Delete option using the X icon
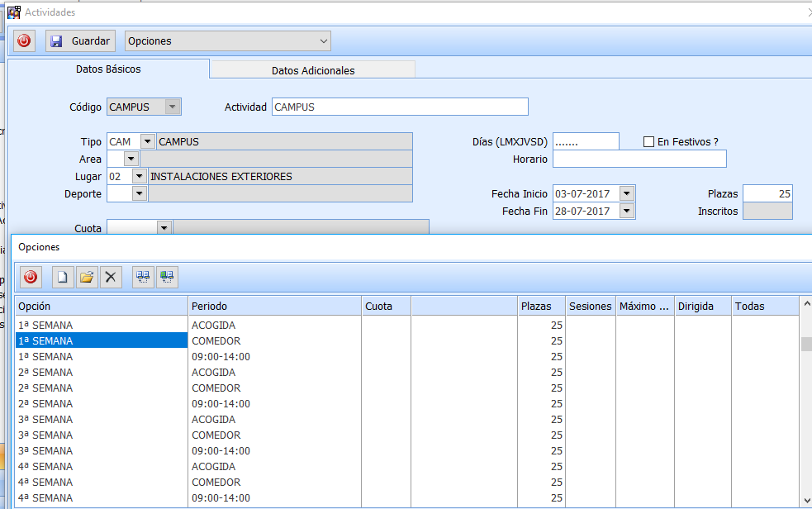This screenshot has width=812, height=509. pyautogui.click(x=111, y=277)
